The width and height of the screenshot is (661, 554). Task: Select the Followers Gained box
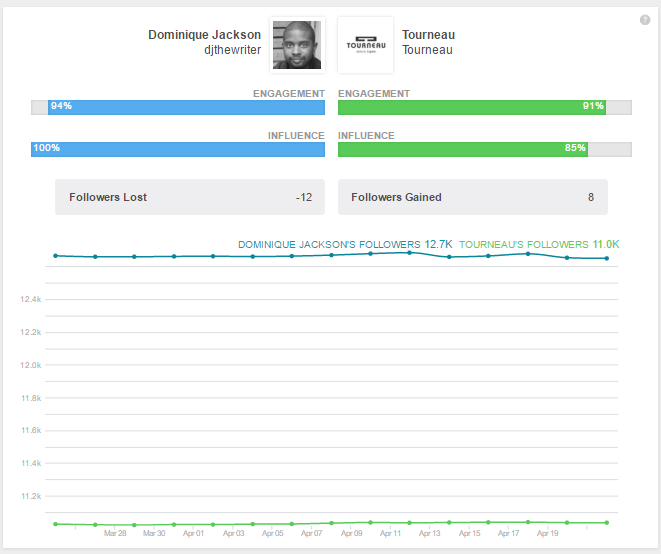[x=473, y=197]
